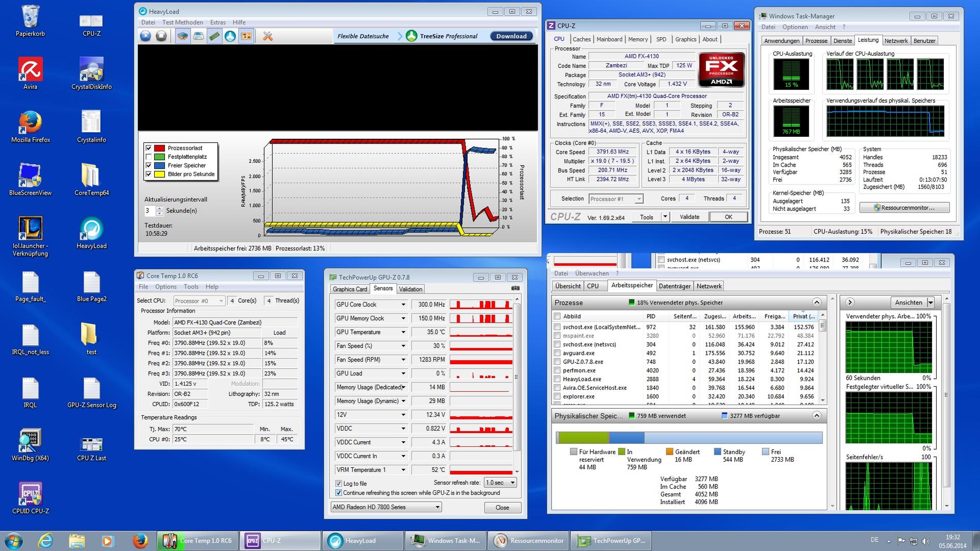Image resolution: width=980 pixels, height=551 pixels.
Task: Switch to the Mainboard tab in CPU-Z
Action: click(x=609, y=39)
